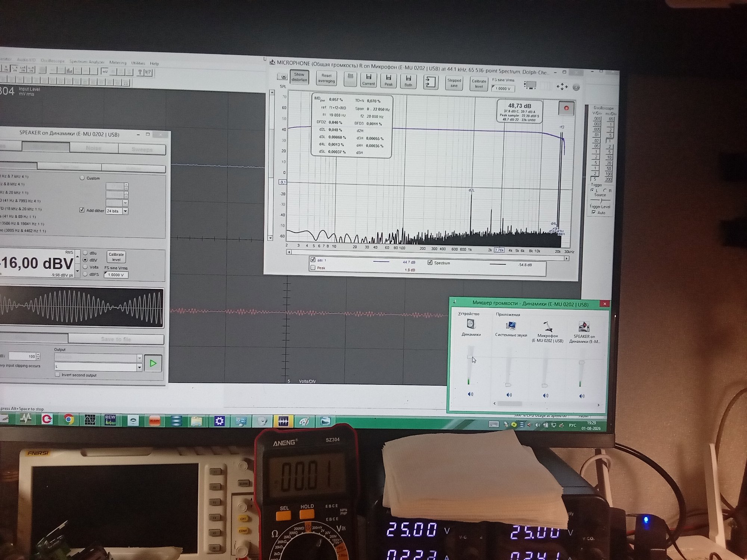747x560 pixels.
Task: Increase the RMS level with the up arrow
Action: pyautogui.click(x=77, y=257)
